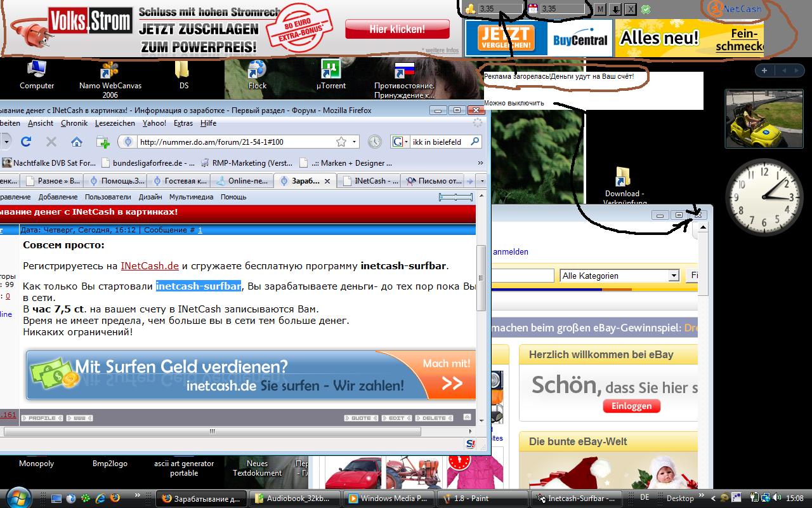Click the Firefox horizontal scrollbar thumb
The height and width of the screenshot is (508, 812).
tap(213, 431)
